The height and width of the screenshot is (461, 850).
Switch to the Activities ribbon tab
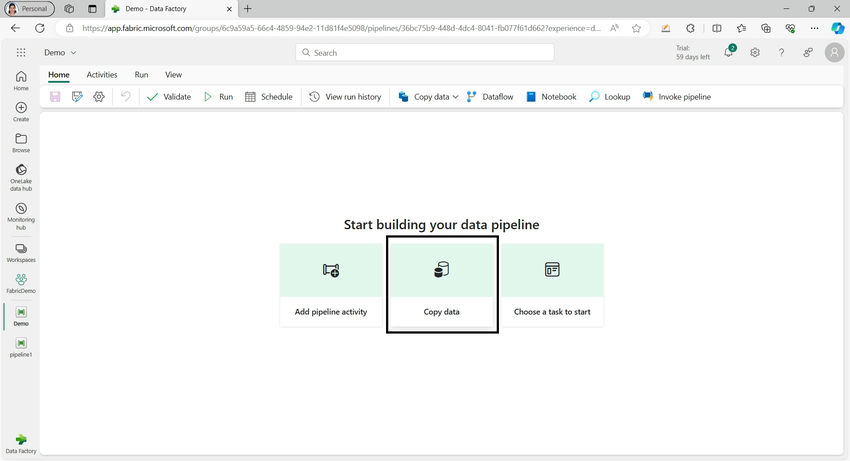tap(102, 75)
